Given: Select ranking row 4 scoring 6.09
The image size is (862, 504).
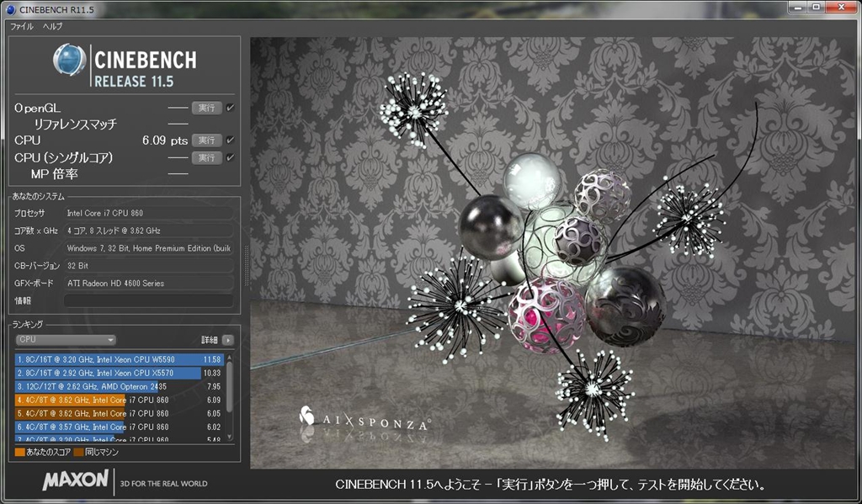Looking at the screenshot, I should (120, 400).
